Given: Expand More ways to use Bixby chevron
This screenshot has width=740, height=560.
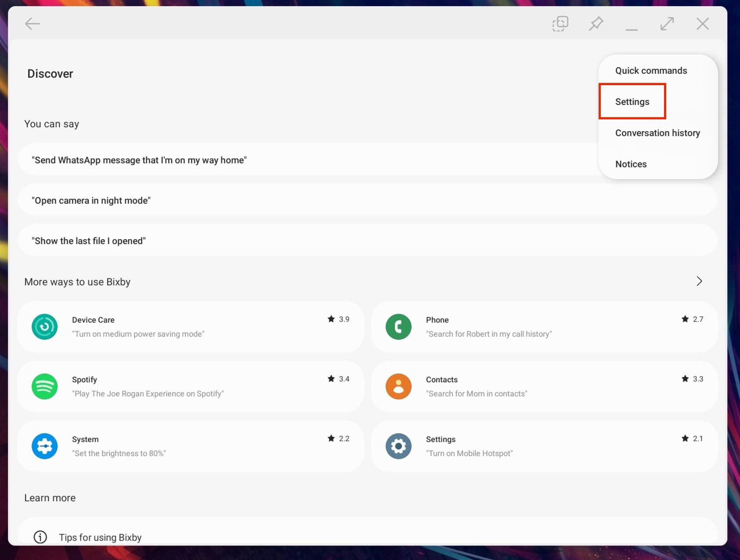Looking at the screenshot, I should [699, 281].
